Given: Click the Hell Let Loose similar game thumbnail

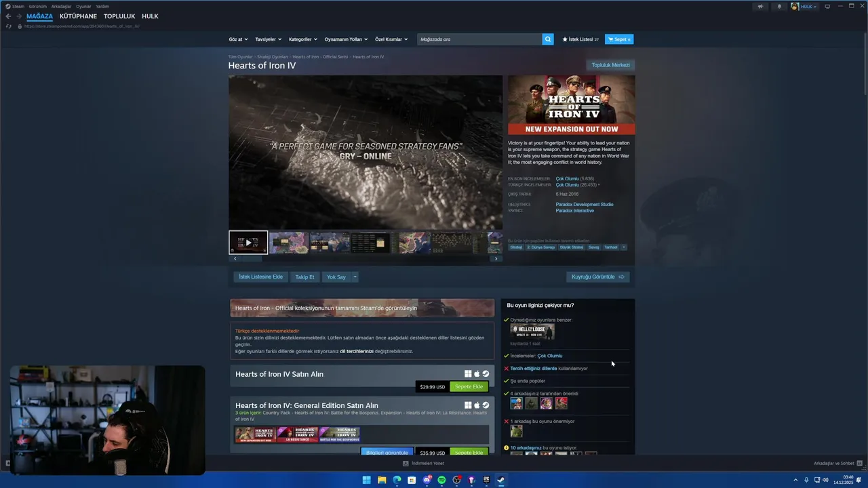Looking at the screenshot, I should click(532, 331).
